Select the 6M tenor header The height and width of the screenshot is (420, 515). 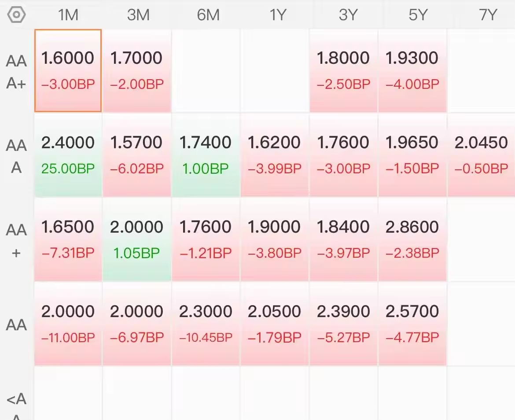pyautogui.click(x=208, y=15)
